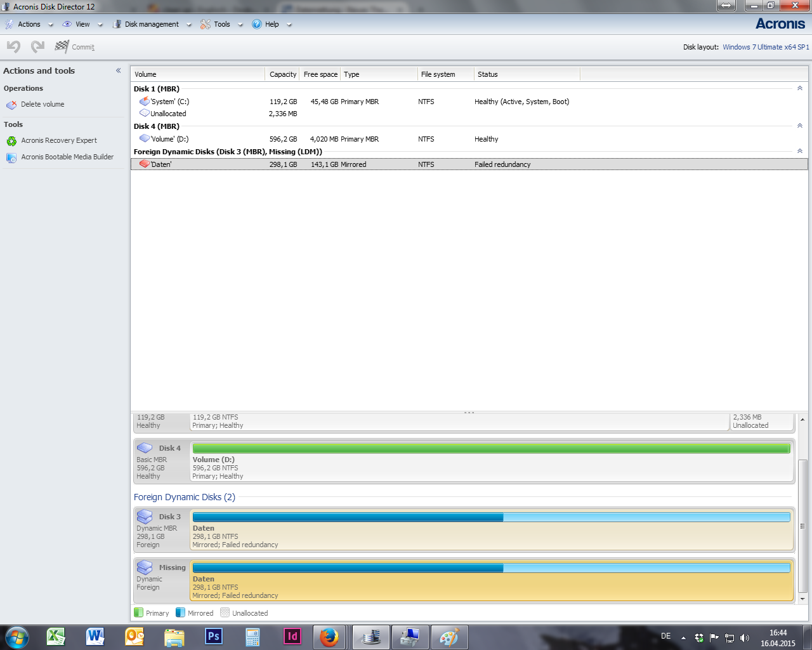Click the Redo arrow icon
Image resolution: width=812 pixels, height=650 pixels.
point(37,46)
